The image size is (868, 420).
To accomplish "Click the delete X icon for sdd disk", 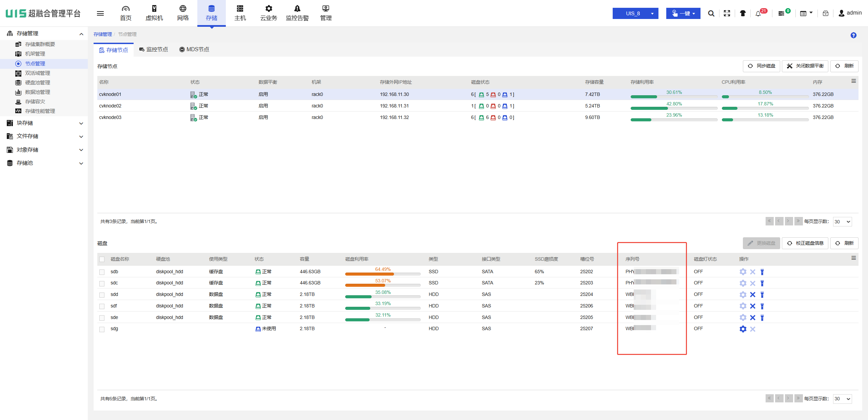I will pyautogui.click(x=753, y=295).
